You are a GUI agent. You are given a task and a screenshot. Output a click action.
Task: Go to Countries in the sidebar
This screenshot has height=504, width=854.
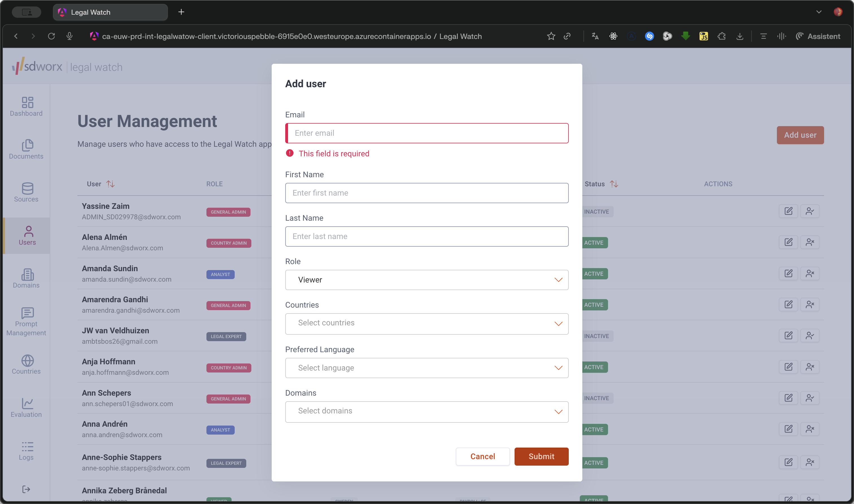point(26,364)
